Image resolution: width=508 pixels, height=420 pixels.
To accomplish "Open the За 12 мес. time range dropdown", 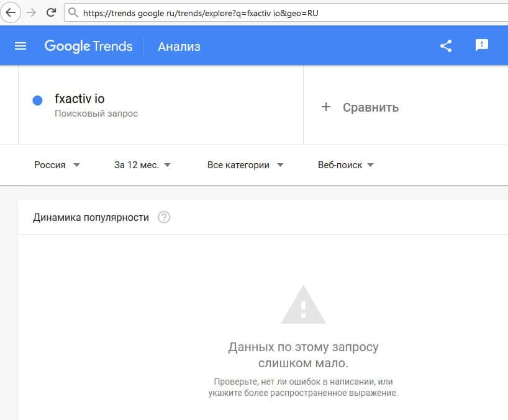I will pyautogui.click(x=142, y=165).
